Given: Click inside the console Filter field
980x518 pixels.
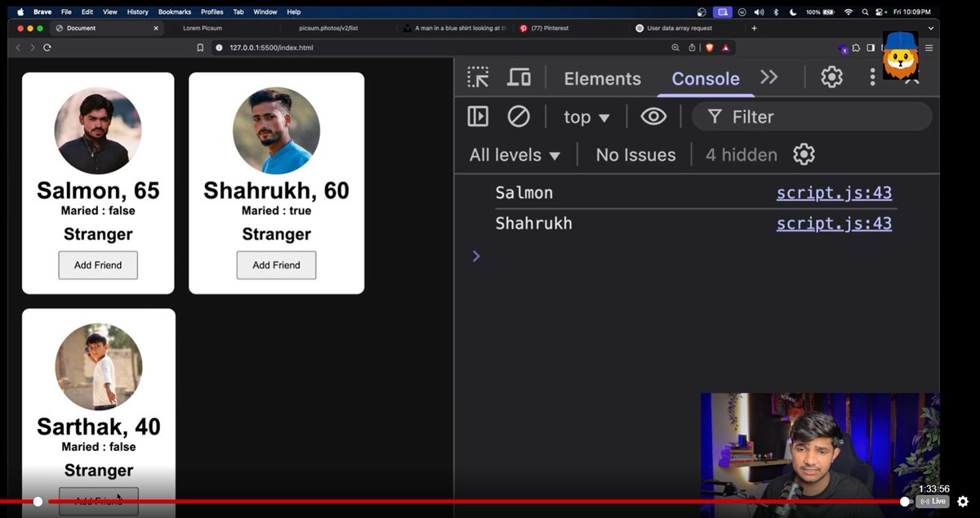Looking at the screenshot, I should pyautogui.click(x=808, y=116).
